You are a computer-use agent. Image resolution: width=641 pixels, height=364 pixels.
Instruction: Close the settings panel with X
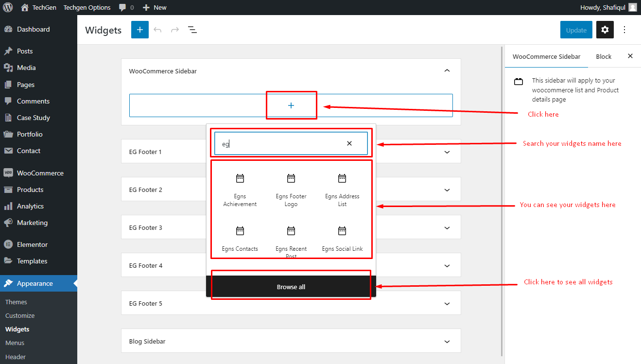pos(630,56)
